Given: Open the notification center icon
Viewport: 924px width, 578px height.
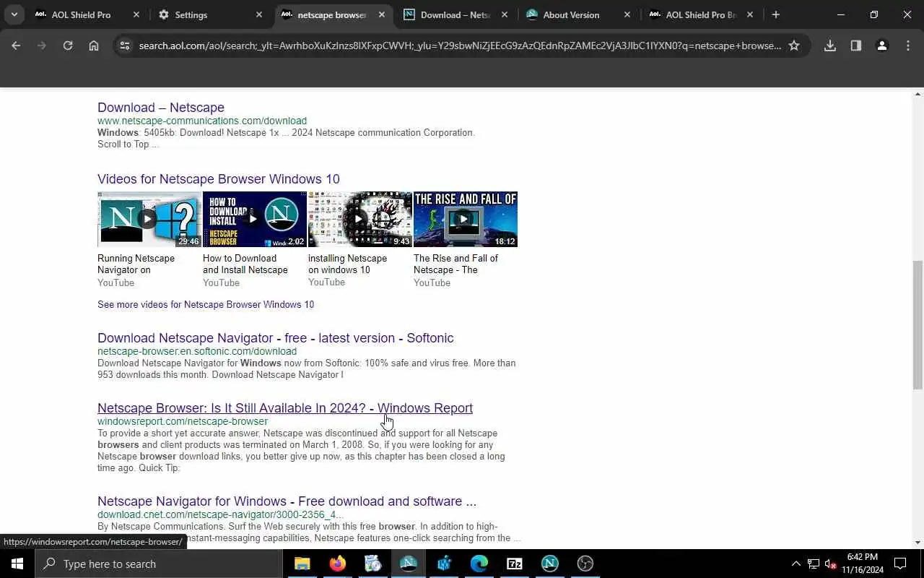Looking at the screenshot, I should [900, 564].
